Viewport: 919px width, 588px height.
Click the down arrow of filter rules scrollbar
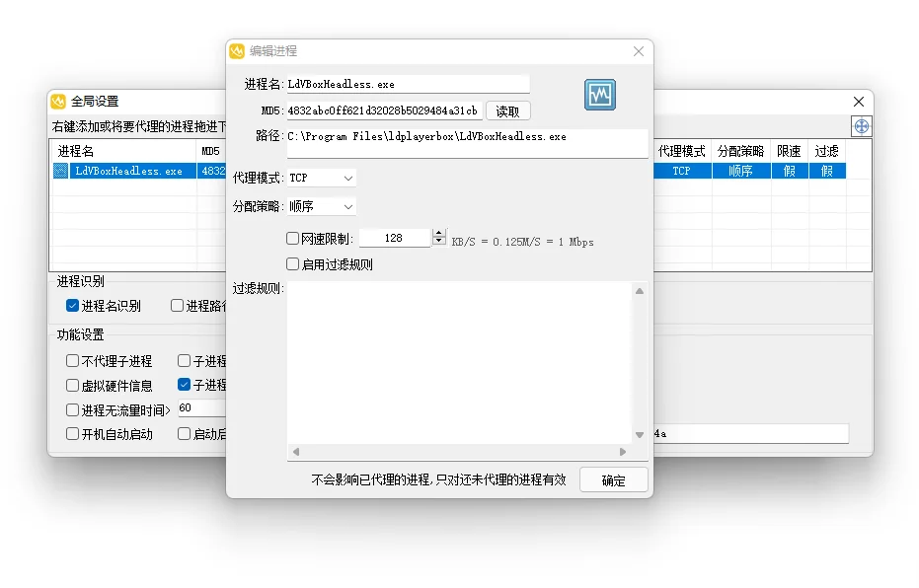pos(640,434)
